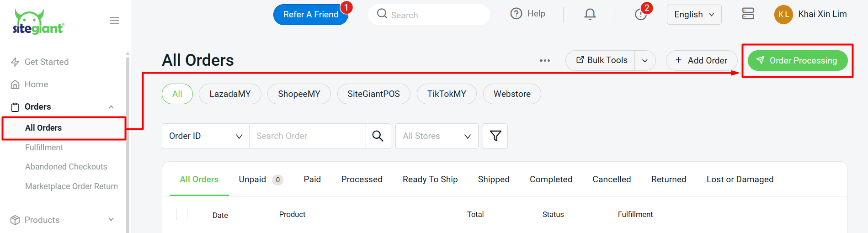Screen dimensions: 868x233
Task: Tick the select-all orders checkbox
Action: point(182,214)
